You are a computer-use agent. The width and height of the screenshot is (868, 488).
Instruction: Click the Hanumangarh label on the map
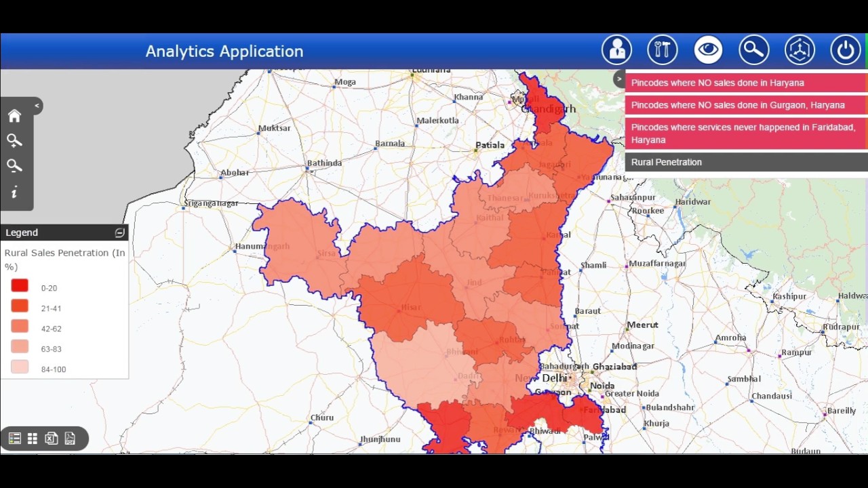pyautogui.click(x=262, y=247)
